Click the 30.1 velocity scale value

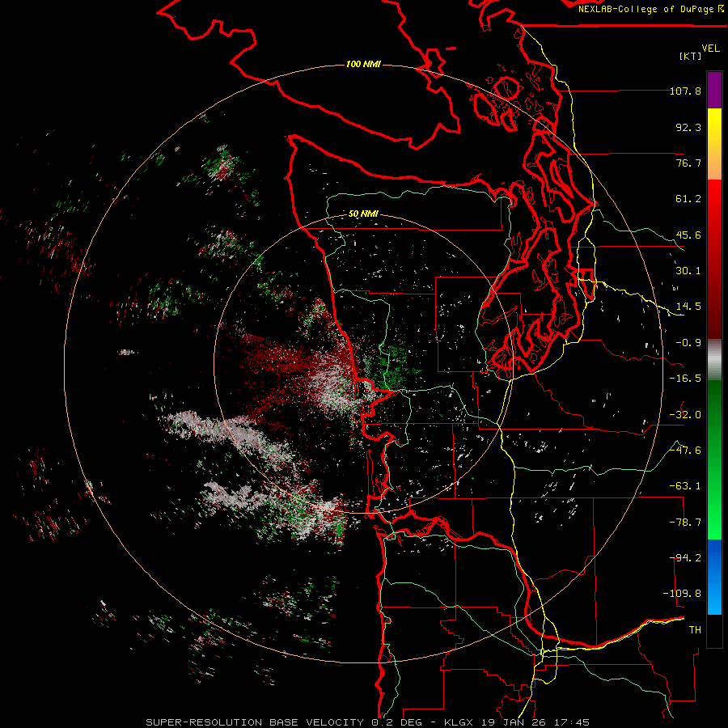tap(688, 271)
